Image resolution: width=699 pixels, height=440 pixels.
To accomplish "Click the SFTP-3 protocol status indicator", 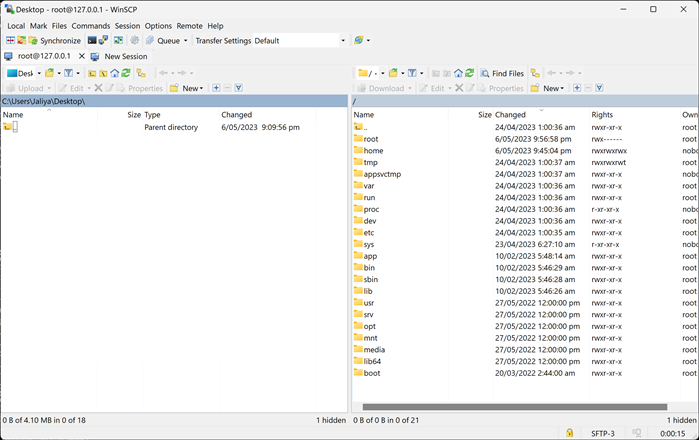I will tap(603, 433).
